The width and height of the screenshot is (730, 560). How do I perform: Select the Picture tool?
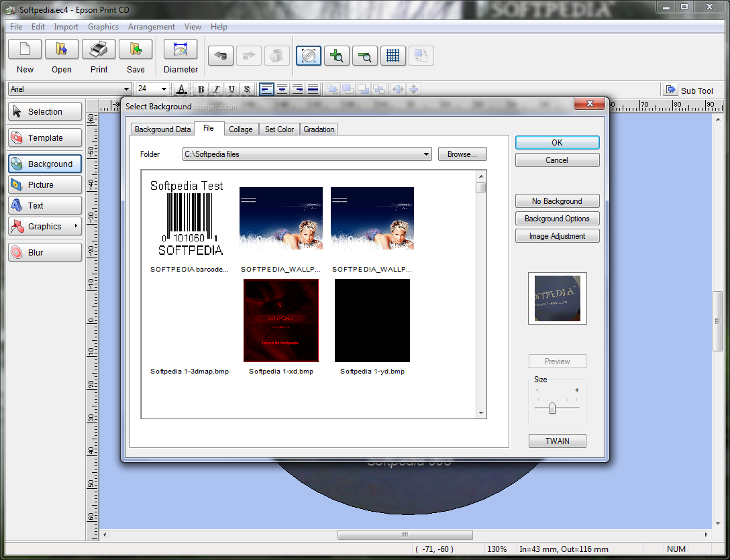[45, 185]
